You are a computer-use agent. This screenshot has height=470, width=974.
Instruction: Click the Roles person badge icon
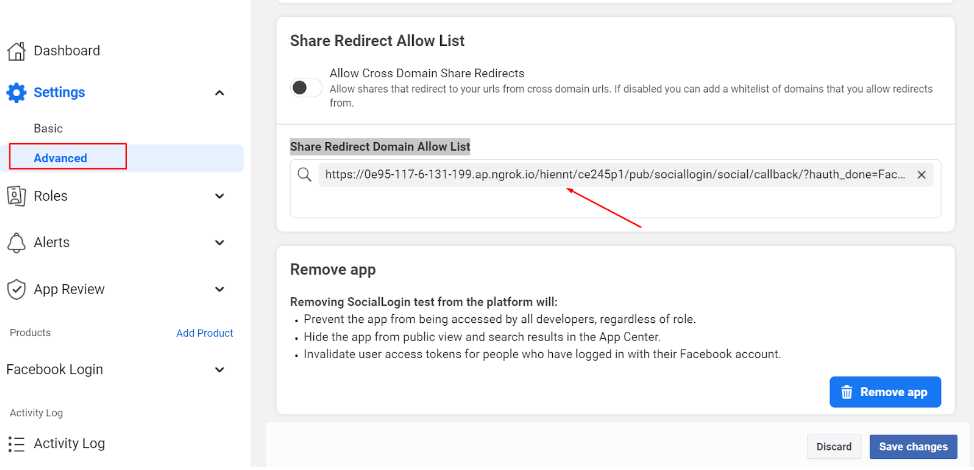pyautogui.click(x=16, y=196)
